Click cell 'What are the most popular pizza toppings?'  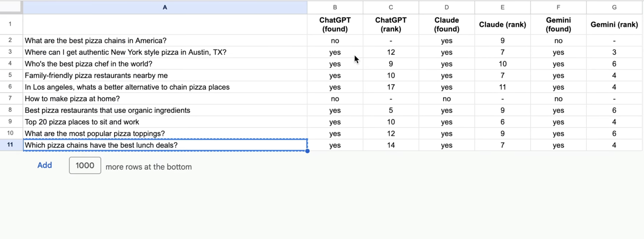click(95, 134)
